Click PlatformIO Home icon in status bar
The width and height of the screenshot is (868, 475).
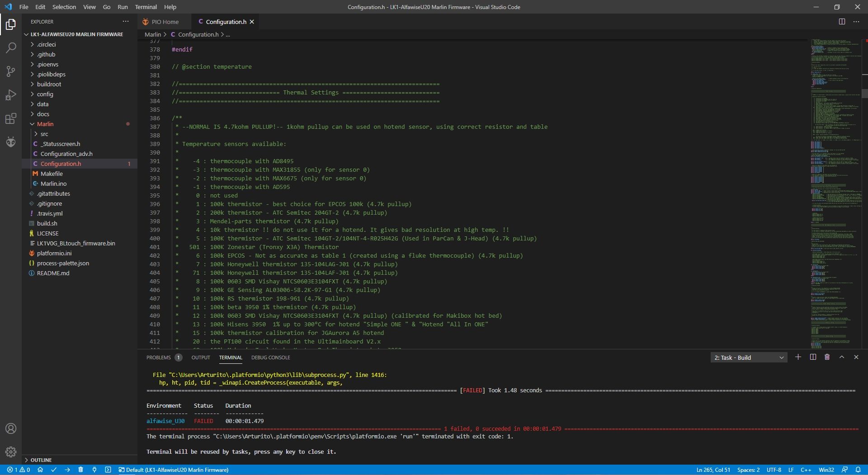pyautogui.click(x=40, y=470)
